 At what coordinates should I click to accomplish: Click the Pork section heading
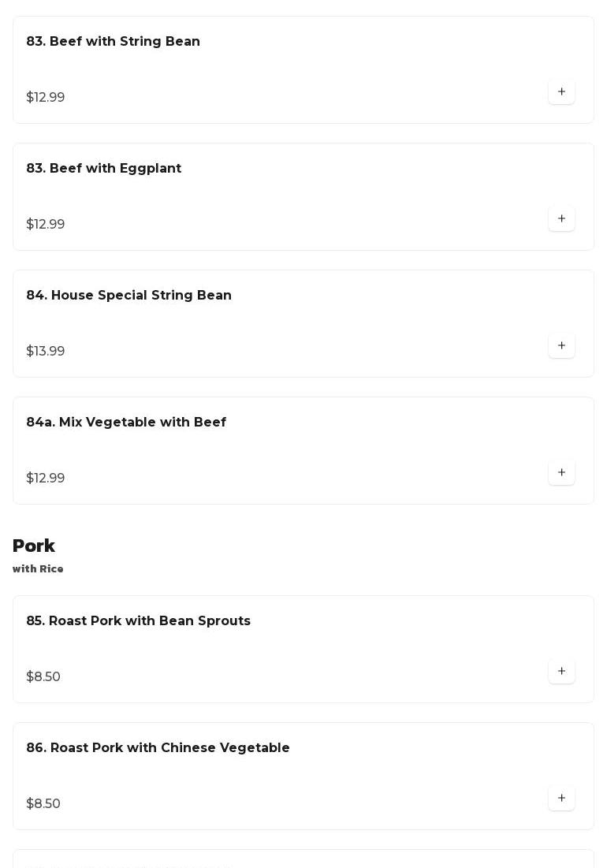click(x=34, y=546)
